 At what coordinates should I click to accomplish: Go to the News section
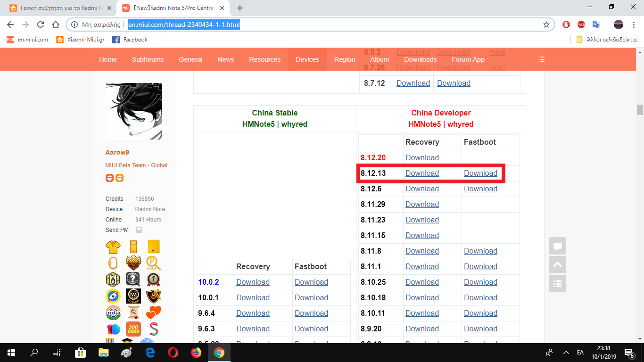click(226, 59)
